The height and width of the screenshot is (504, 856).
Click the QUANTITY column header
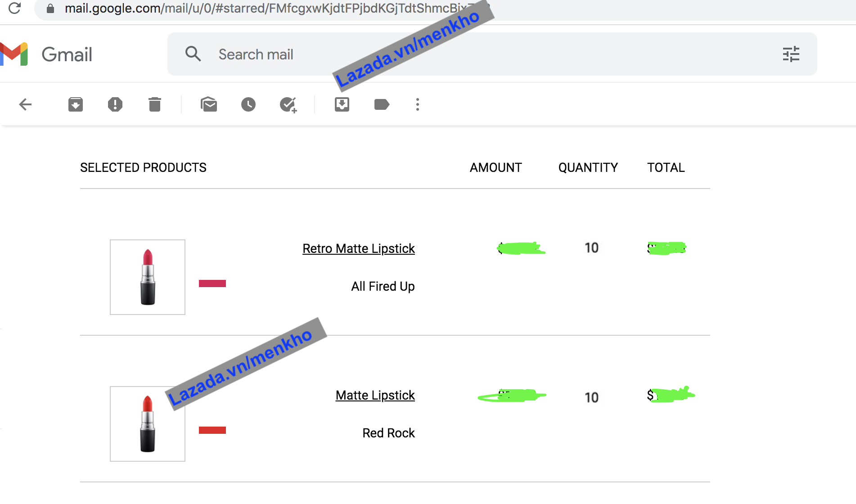coord(588,167)
